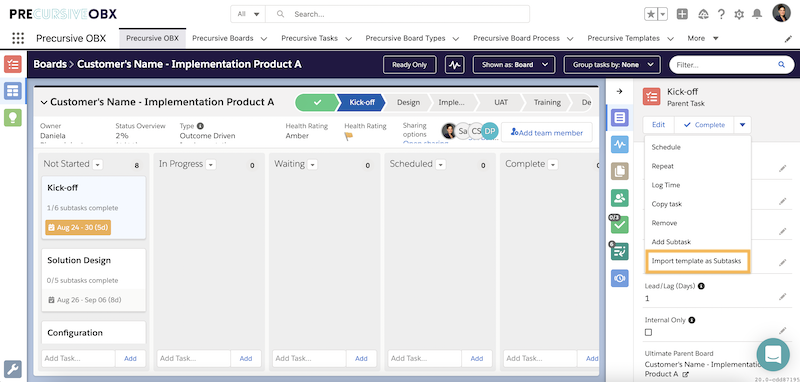The width and height of the screenshot is (800, 382).
Task: Collapse the board header chevron
Action: pos(44,103)
